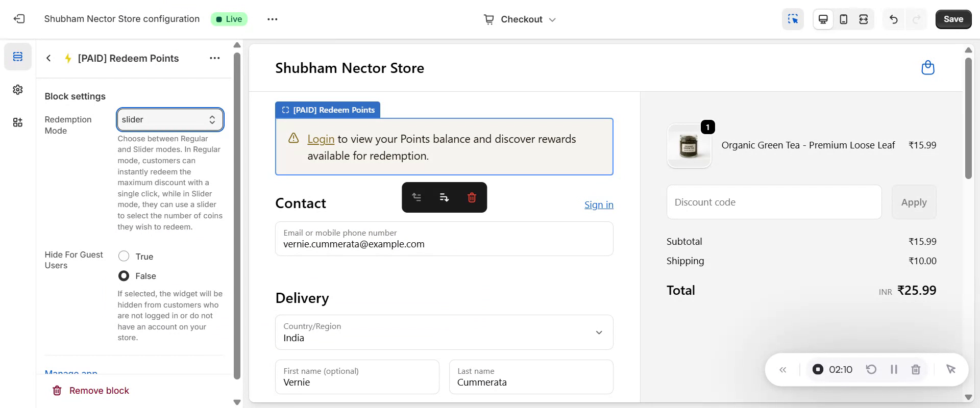Select True for Hide For Guest Users
980x408 pixels.
pyautogui.click(x=124, y=256)
